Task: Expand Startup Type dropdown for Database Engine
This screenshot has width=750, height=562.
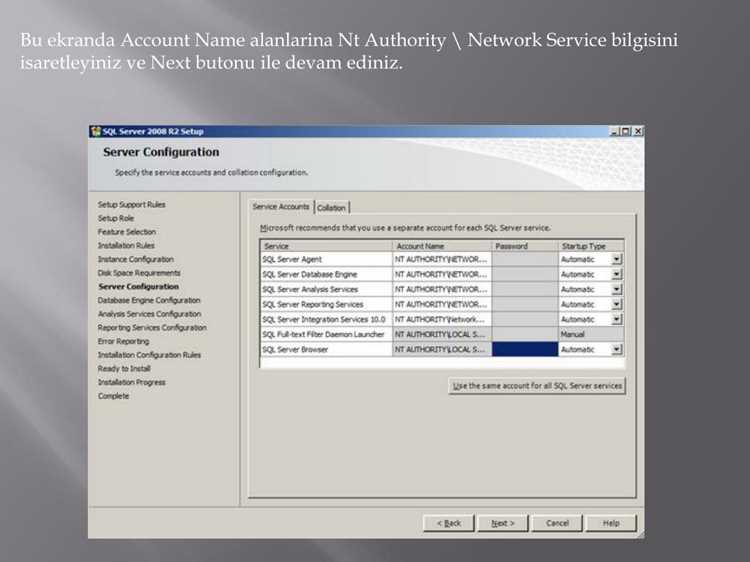Action: click(x=617, y=274)
